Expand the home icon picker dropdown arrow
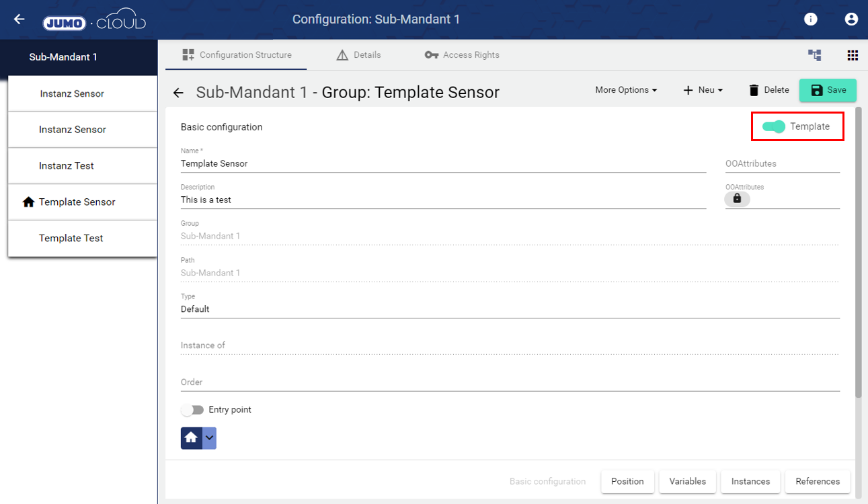This screenshot has width=868, height=504. 209,437
